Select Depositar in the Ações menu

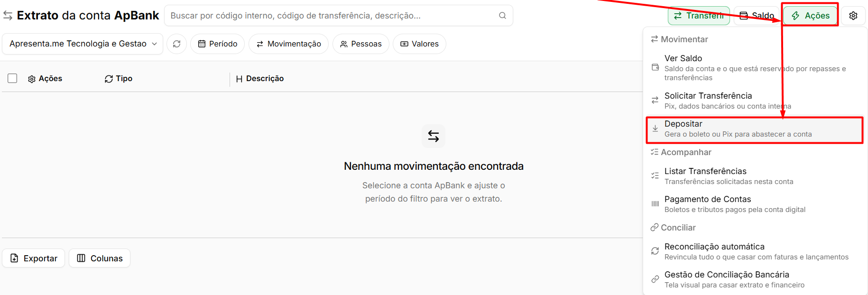pyautogui.click(x=755, y=129)
